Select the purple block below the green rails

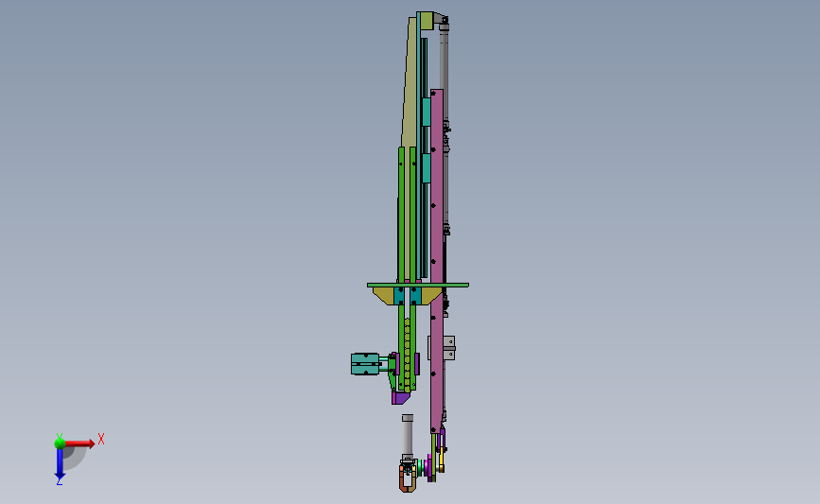tap(401, 398)
